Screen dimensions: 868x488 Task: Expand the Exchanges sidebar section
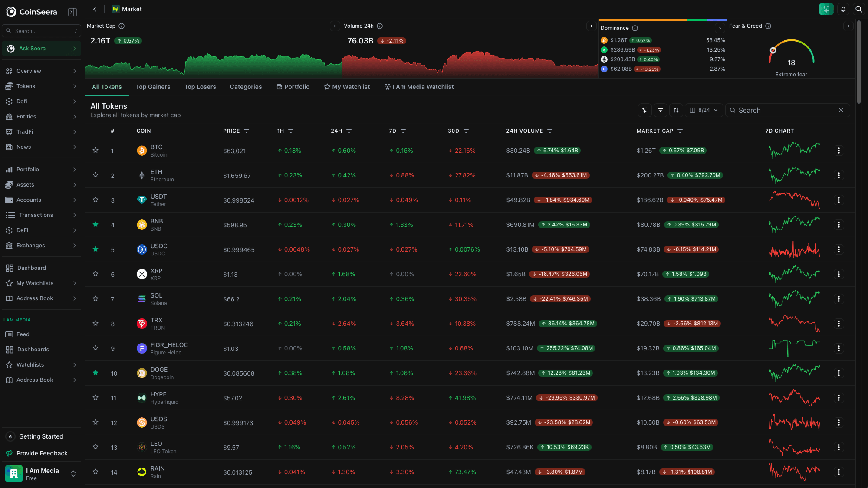75,246
